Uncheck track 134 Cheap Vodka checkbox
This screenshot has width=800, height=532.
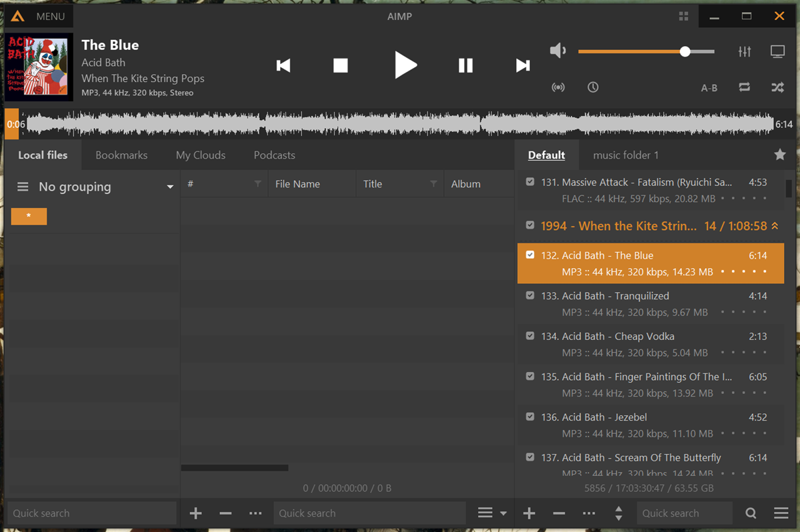click(x=530, y=336)
